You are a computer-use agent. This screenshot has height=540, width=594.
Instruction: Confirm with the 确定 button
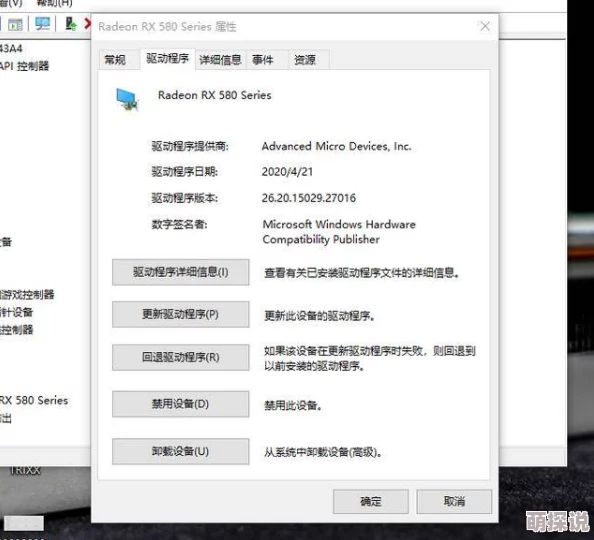coord(370,501)
